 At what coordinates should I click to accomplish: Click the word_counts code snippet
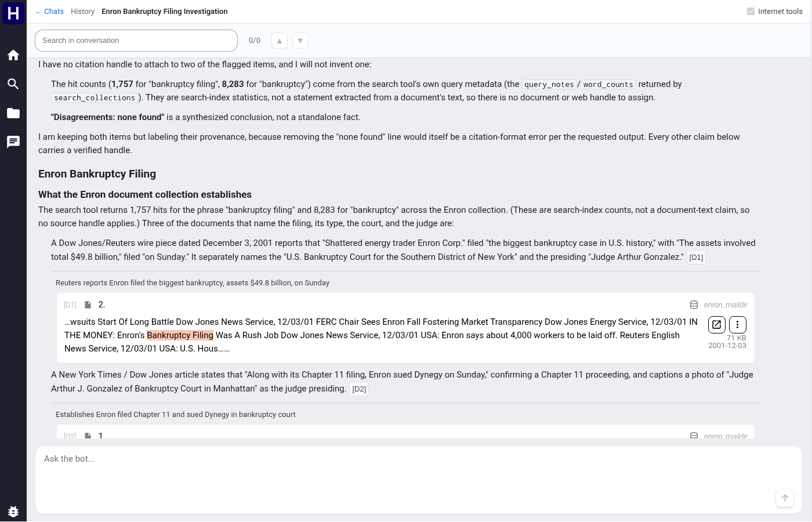[608, 85]
